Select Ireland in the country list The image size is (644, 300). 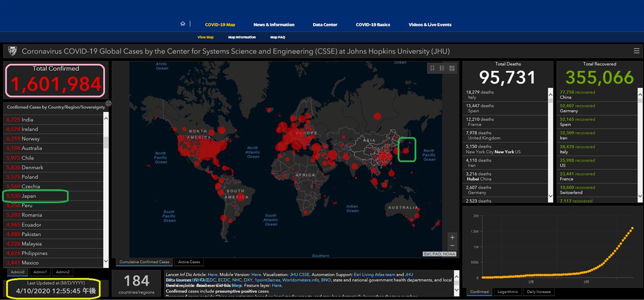[53, 129]
